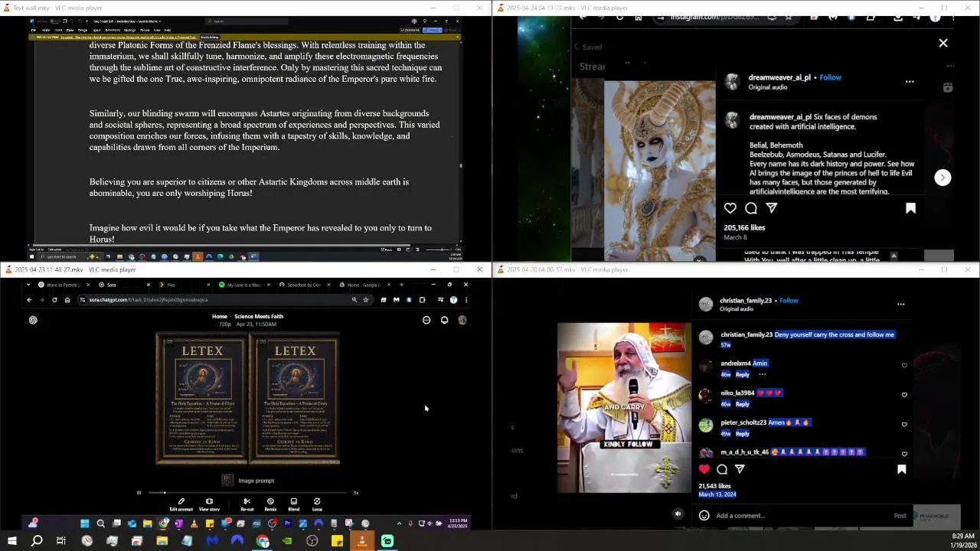Launch Google Chrome from the Windows taskbar

coord(263,541)
